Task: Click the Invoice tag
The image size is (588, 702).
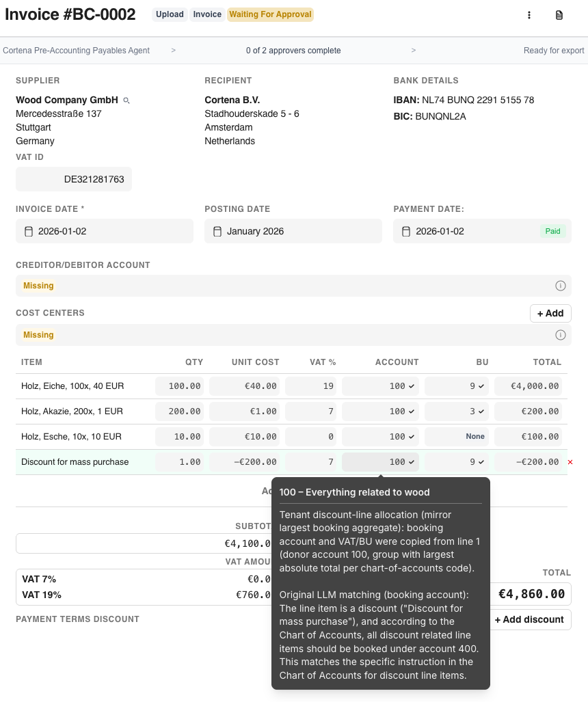Action: pos(207,14)
